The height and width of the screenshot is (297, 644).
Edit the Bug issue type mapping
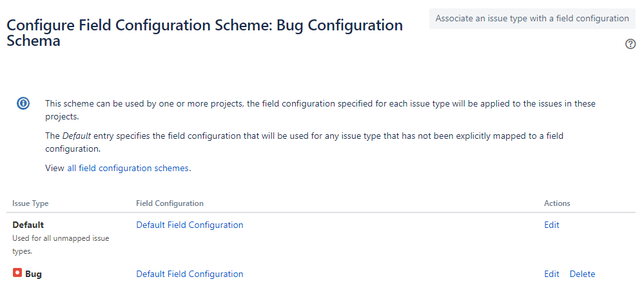(551, 274)
